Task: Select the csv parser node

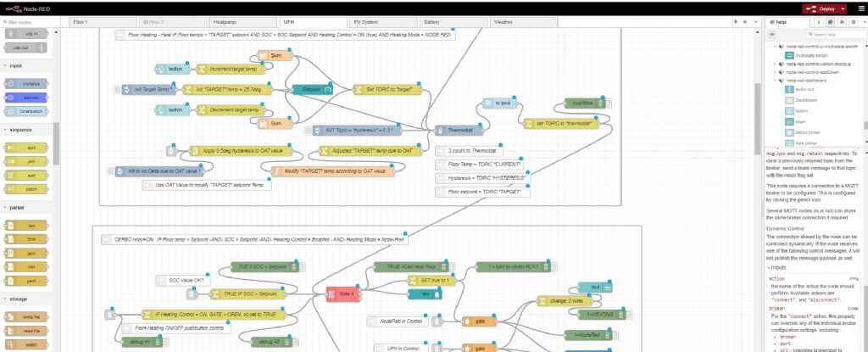Action: [26, 226]
